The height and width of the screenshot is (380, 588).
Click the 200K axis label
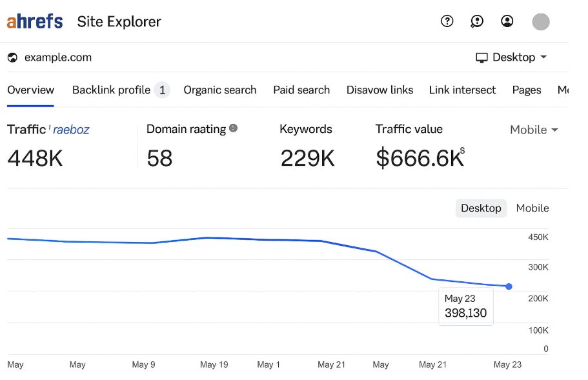[x=538, y=299]
